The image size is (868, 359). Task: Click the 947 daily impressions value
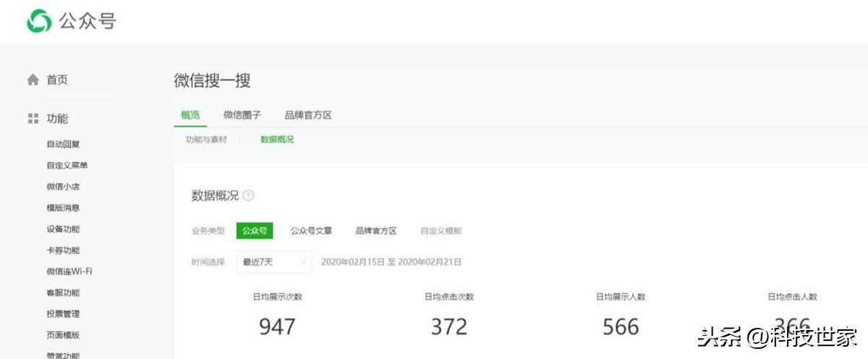click(x=278, y=326)
